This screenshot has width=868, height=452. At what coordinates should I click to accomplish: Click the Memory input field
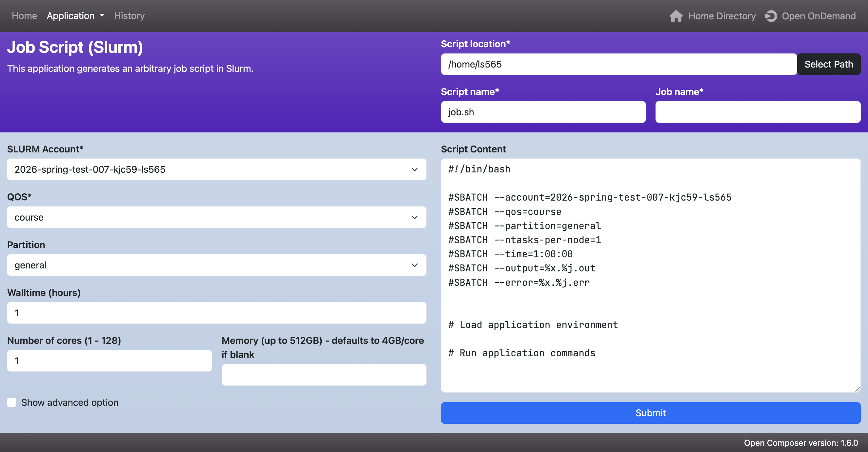[324, 375]
